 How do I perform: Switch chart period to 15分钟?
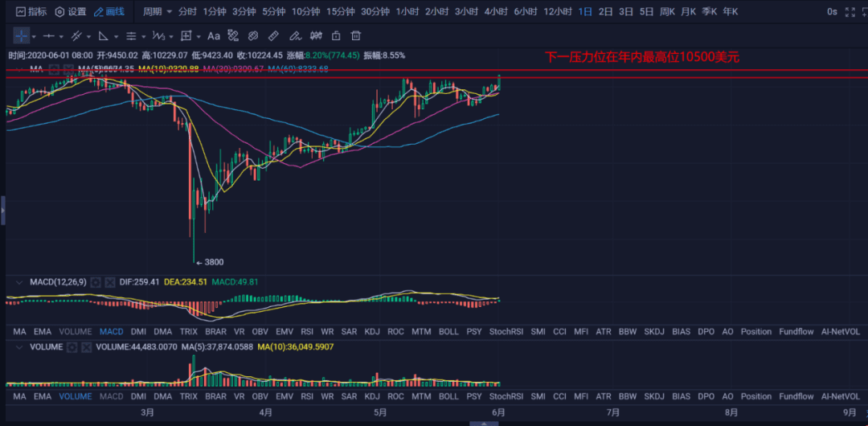(341, 11)
